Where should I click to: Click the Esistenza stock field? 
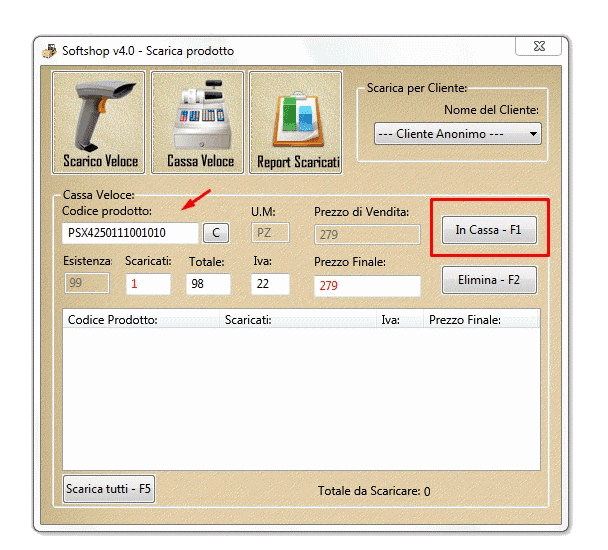(x=88, y=284)
